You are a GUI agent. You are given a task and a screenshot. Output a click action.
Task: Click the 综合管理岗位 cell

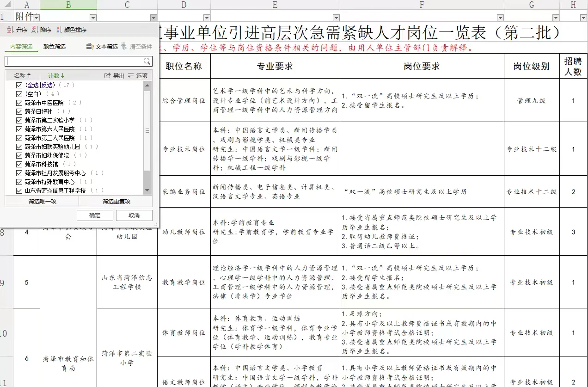coord(184,100)
